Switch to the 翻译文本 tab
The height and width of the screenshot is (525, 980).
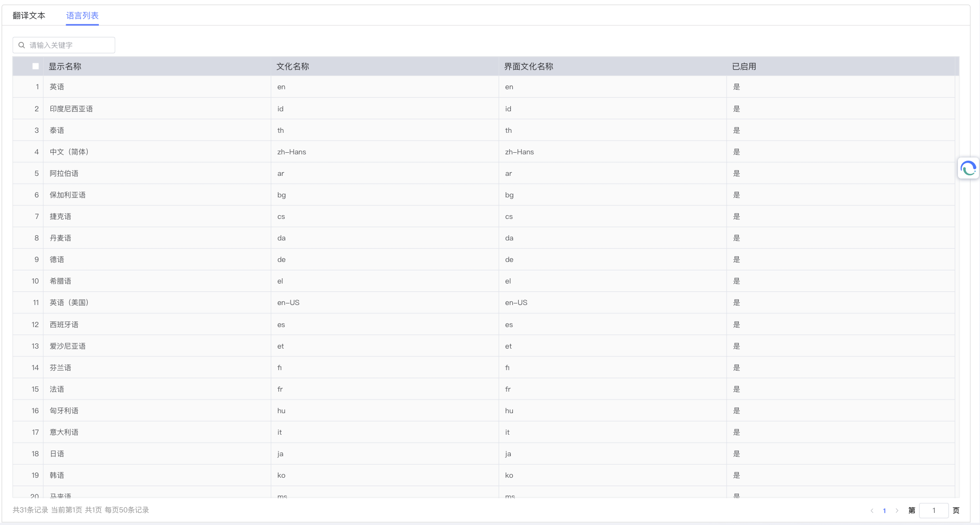[x=29, y=16]
